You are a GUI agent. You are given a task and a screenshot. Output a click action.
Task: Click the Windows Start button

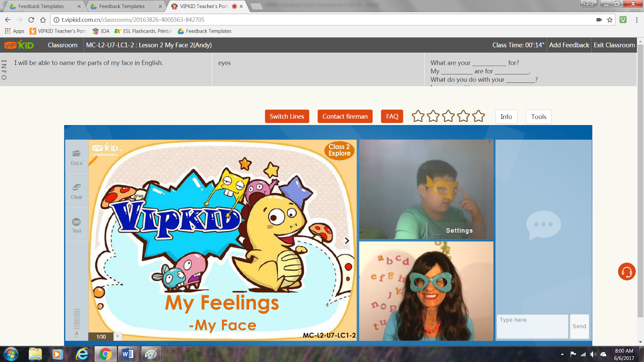11,354
